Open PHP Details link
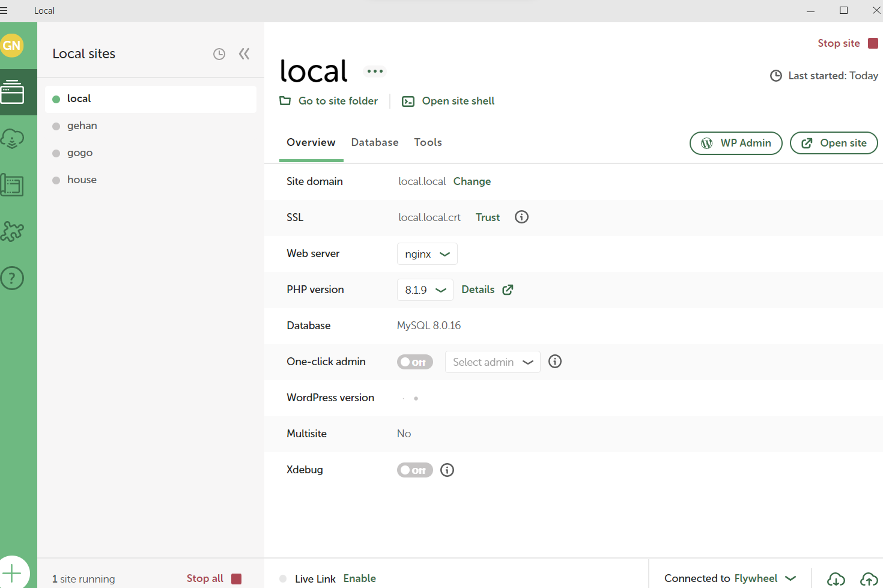Screen dimensions: 883x588 [487, 289]
